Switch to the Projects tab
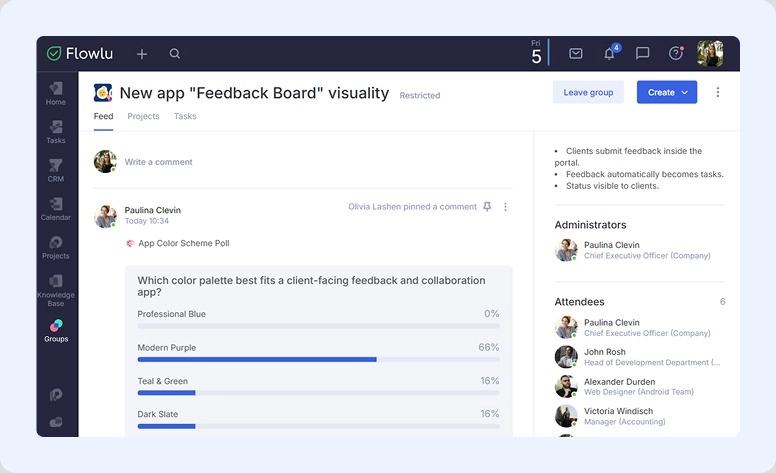 coord(144,116)
